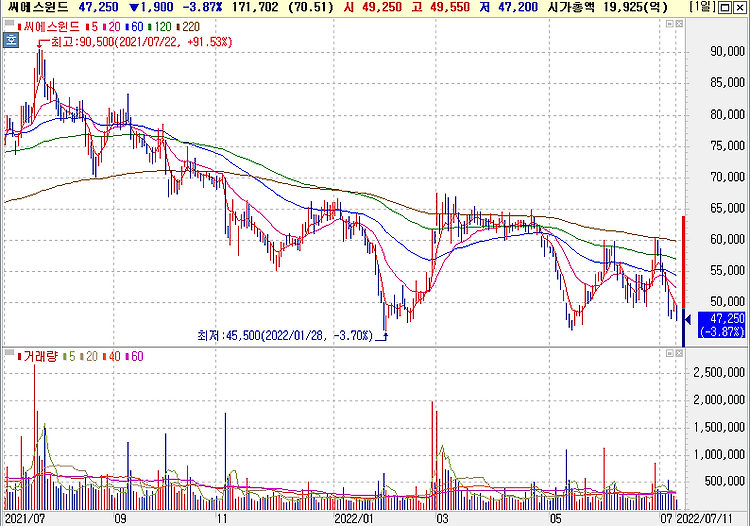This screenshot has width=750, height=526.
Task: Click the current price arrow marker on the axis
Action: pyautogui.click(x=688, y=319)
